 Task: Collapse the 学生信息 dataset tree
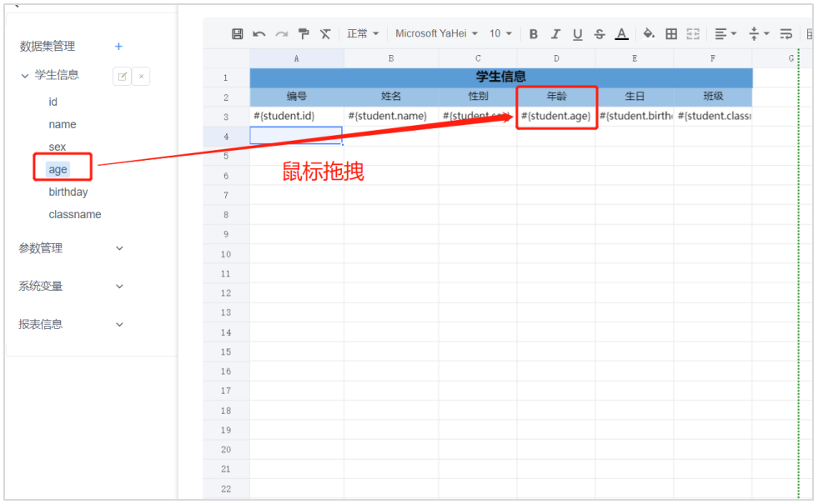coord(24,76)
